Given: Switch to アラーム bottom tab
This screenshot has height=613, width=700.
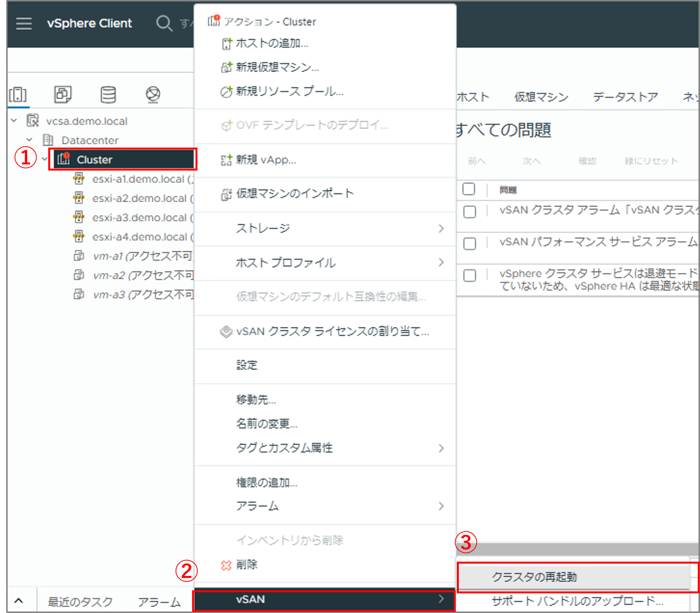Looking at the screenshot, I should pos(159,602).
